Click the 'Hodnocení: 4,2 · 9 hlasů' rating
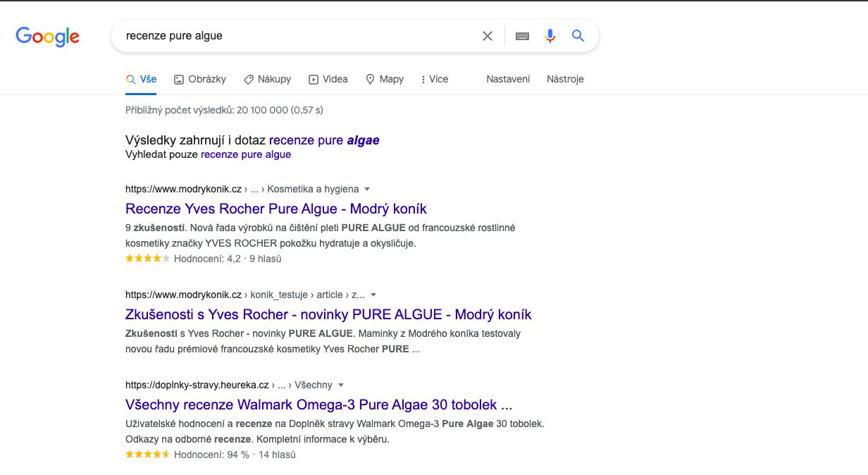 [204, 259]
